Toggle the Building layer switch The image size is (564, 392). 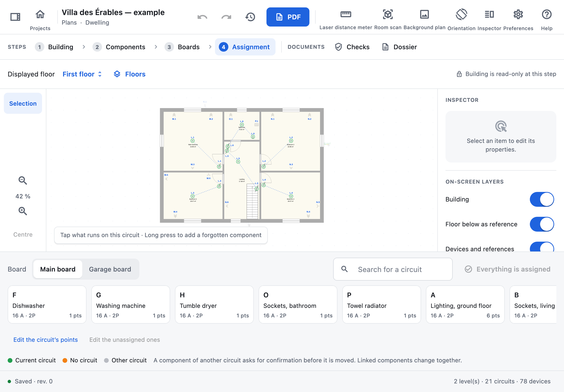pos(542,199)
